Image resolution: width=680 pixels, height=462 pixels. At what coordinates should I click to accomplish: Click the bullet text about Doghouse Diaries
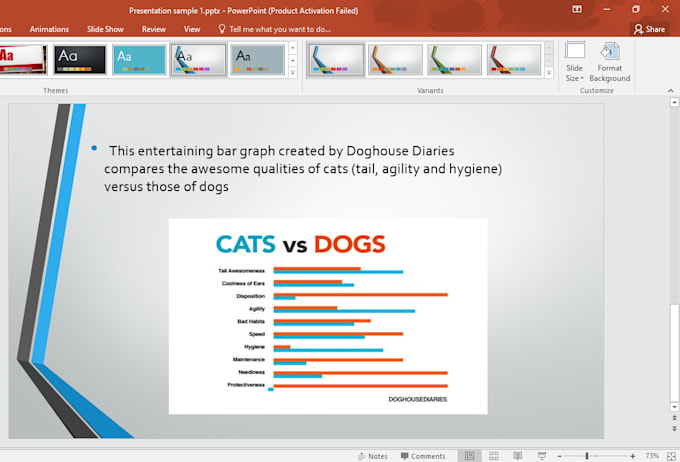click(303, 168)
